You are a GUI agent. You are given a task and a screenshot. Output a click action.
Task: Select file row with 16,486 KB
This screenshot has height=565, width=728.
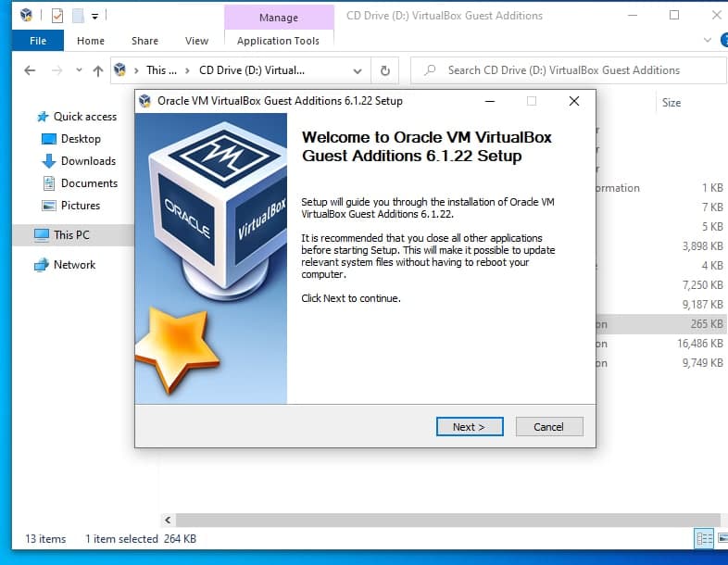pyautogui.click(x=661, y=344)
